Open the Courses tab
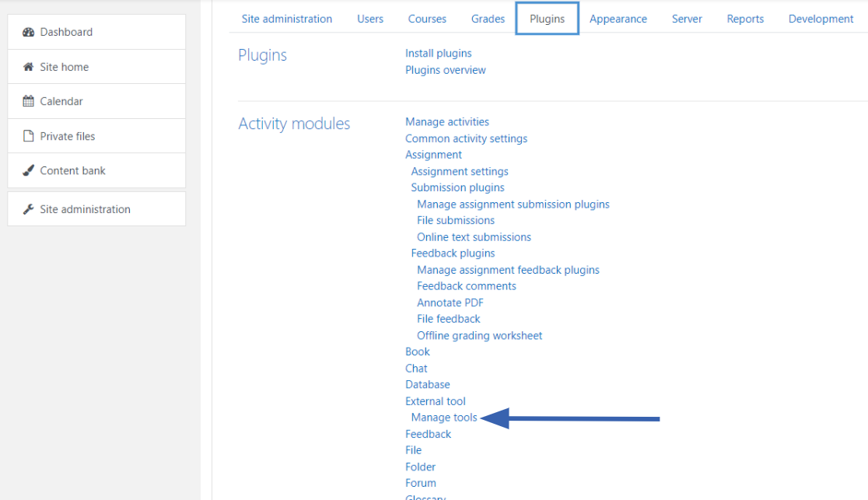This screenshot has width=868, height=500. (x=427, y=19)
